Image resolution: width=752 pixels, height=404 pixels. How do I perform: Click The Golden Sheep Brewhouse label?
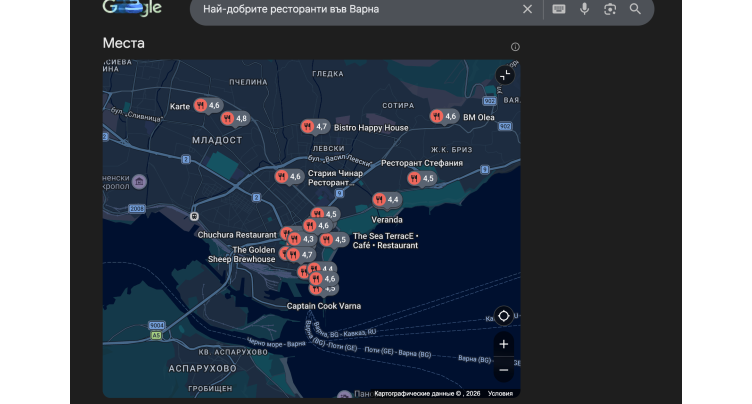(x=242, y=255)
